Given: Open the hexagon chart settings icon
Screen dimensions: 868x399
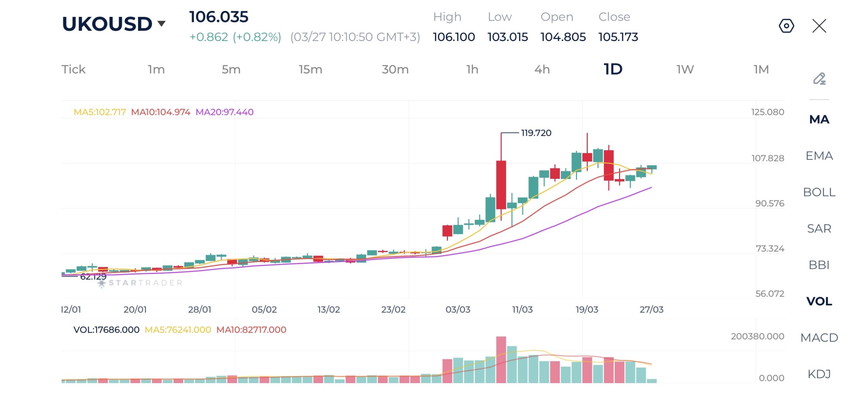Looking at the screenshot, I should pyautogui.click(x=786, y=26).
